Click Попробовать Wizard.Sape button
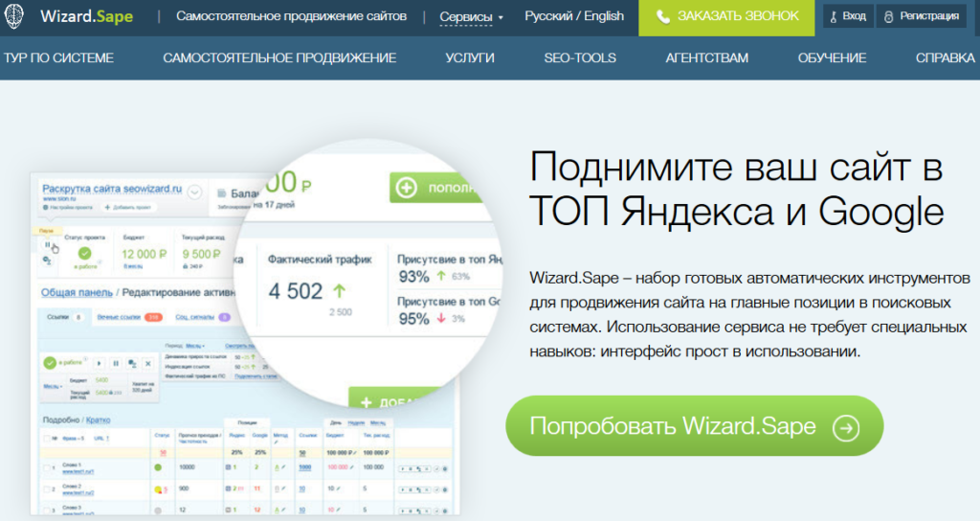 695,426
